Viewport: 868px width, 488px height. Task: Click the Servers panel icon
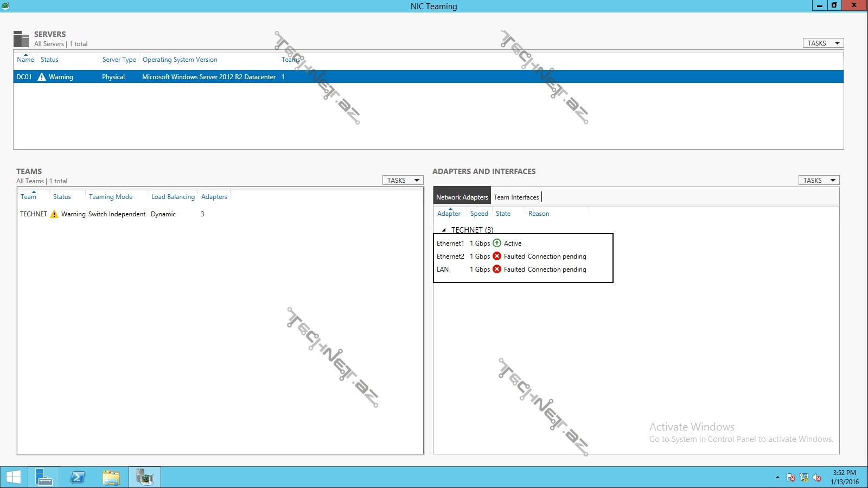21,39
